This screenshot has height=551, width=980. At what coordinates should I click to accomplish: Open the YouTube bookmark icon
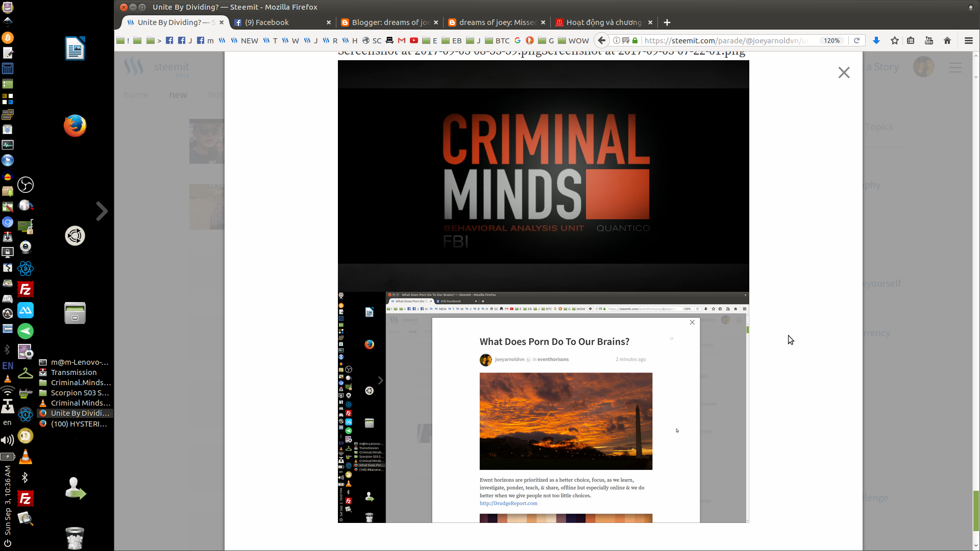[x=414, y=40]
